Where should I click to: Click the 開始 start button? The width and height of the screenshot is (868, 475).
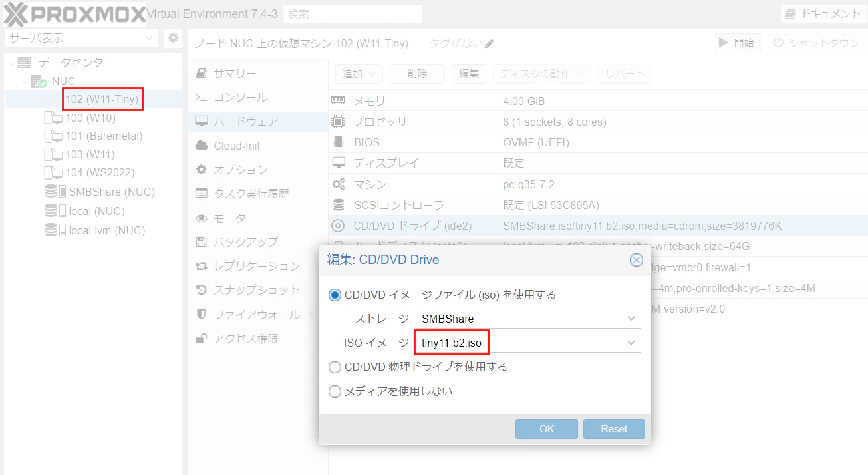tap(738, 43)
